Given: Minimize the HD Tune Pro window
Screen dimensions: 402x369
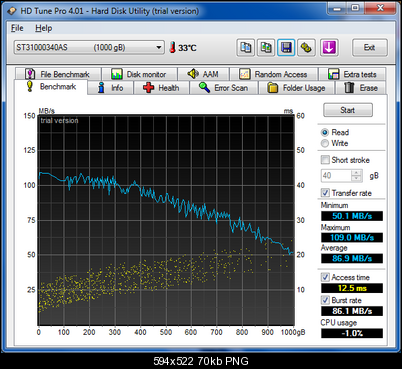Looking at the screenshot, I should tap(337, 8).
